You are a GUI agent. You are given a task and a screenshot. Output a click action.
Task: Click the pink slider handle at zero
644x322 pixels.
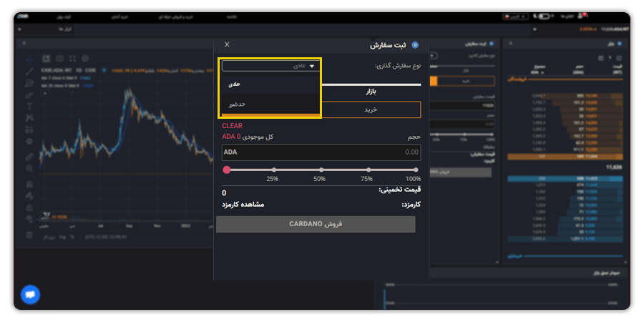point(226,170)
